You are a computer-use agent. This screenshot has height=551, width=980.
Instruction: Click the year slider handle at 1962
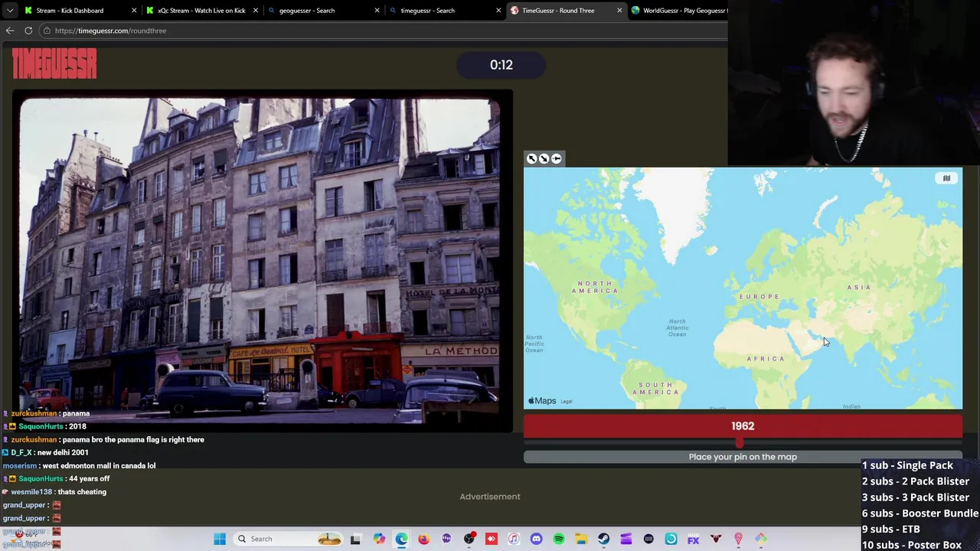[x=739, y=443]
